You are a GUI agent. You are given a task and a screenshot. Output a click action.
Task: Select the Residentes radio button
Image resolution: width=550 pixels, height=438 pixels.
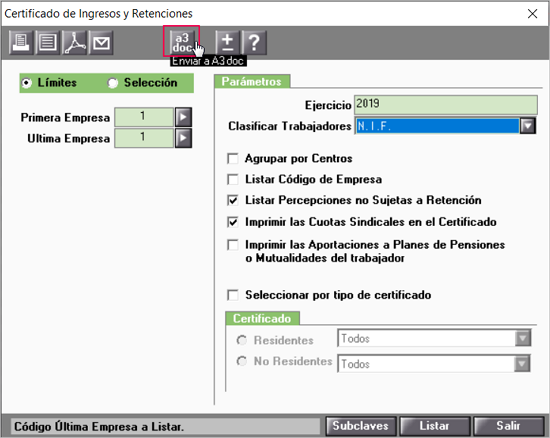click(x=242, y=340)
